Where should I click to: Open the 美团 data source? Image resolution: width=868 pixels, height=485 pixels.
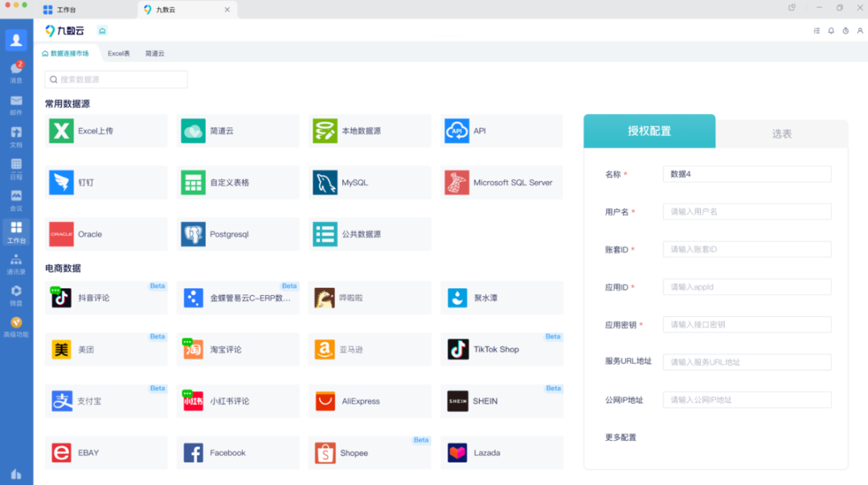pos(106,349)
